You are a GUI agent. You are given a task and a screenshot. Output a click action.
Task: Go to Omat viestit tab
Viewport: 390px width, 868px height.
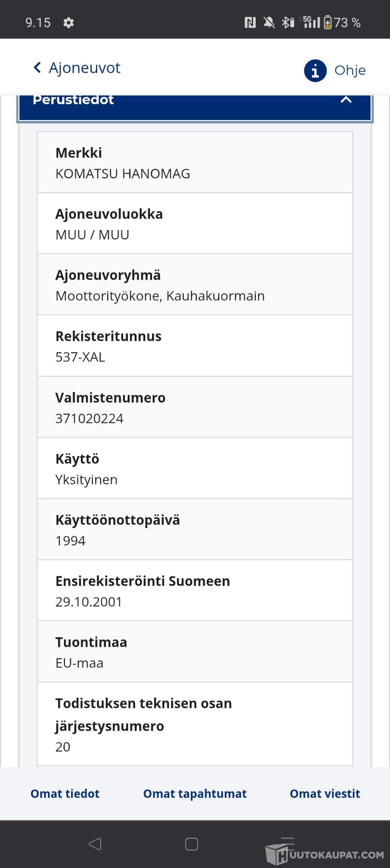click(x=325, y=793)
